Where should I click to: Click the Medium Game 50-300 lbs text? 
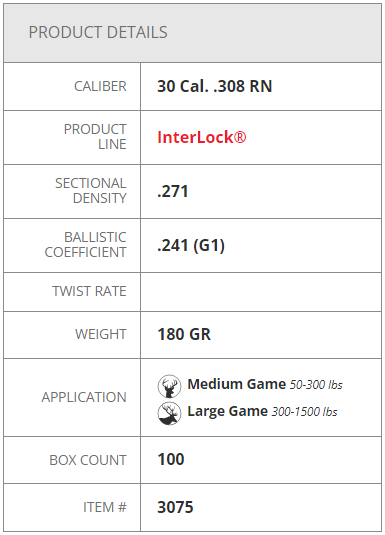(x=265, y=385)
